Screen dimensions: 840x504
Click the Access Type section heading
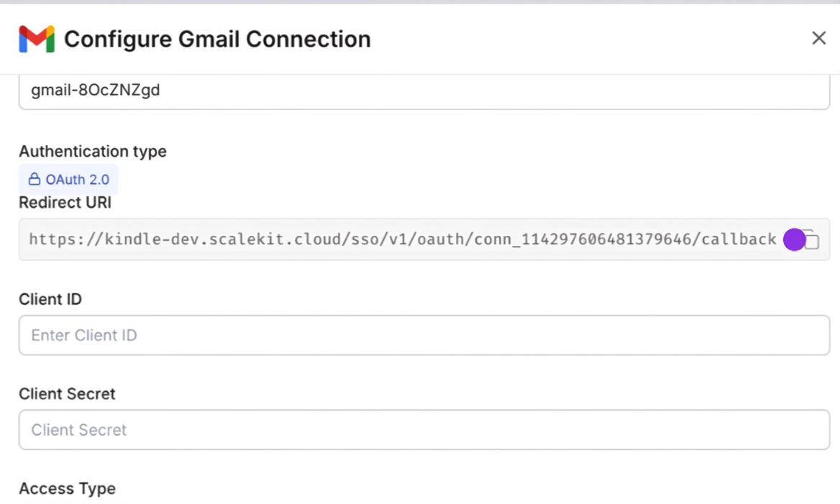click(67, 488)
